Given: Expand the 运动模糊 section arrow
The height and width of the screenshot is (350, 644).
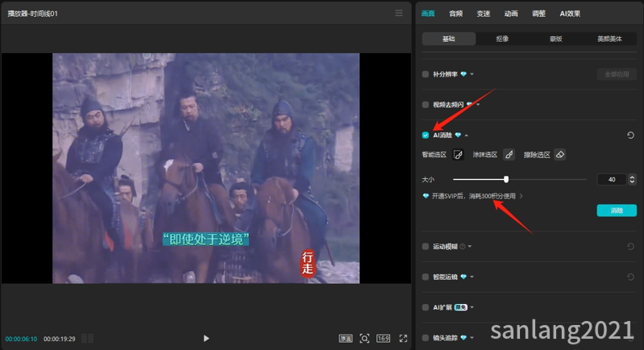Looking at the screenshot, I should pyautogui.click(x=469, y=247).
